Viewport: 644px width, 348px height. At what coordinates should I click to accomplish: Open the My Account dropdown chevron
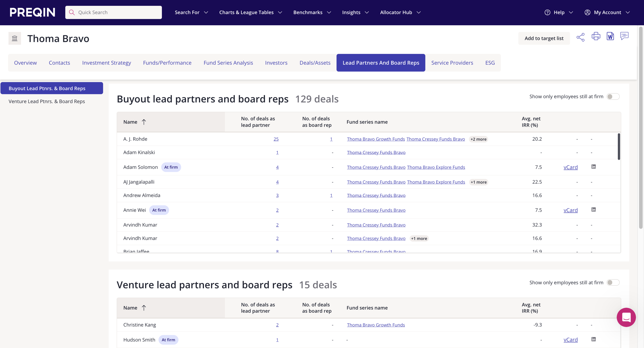point(627,13)
